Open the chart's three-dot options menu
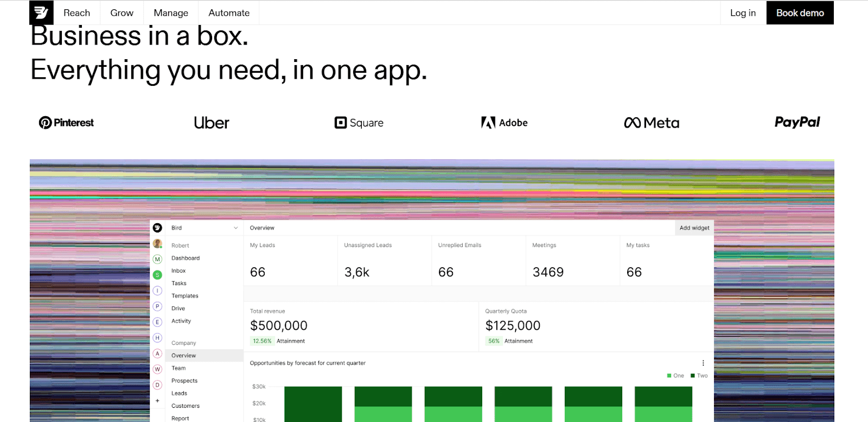Image resolution: width=868 pixels, height=422 pixels. click(x=703, y=363)
